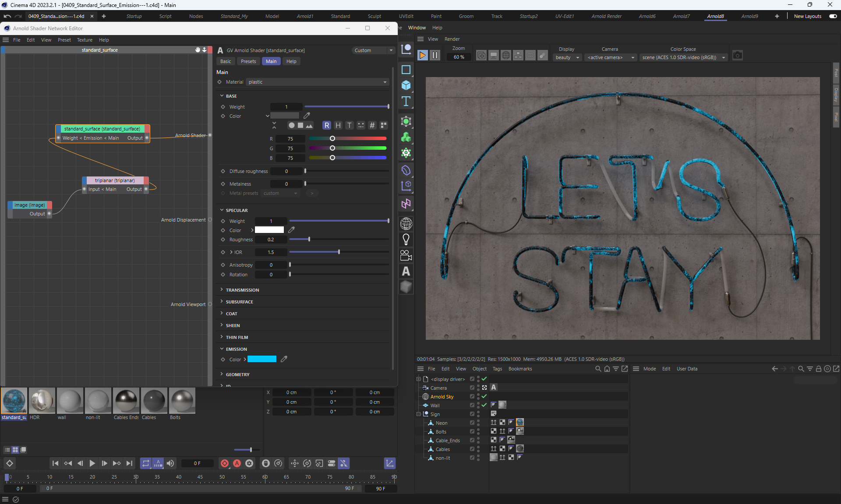
Task: Toggle Wall object enable checkmark
Action: 484,405
